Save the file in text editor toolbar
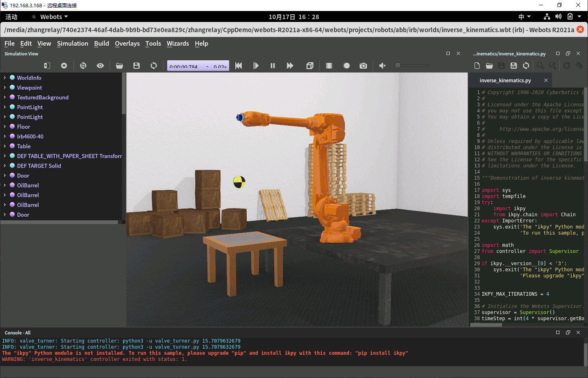Image resolution: width=588 pixels, height=378 pixels. pyautogui.click(x=502, y=66)
